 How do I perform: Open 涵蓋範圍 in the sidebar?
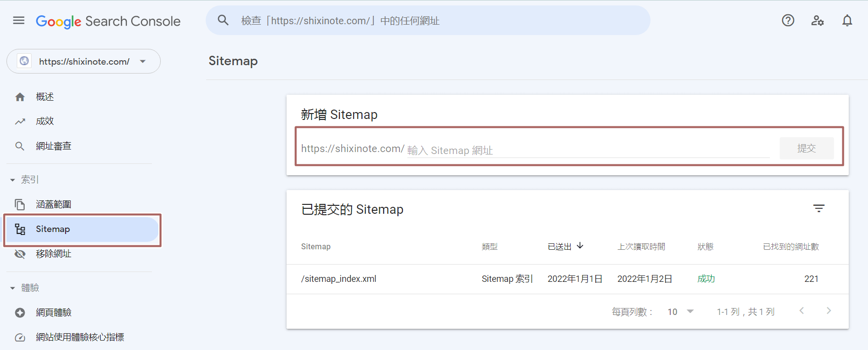click(x=54, y=204)
